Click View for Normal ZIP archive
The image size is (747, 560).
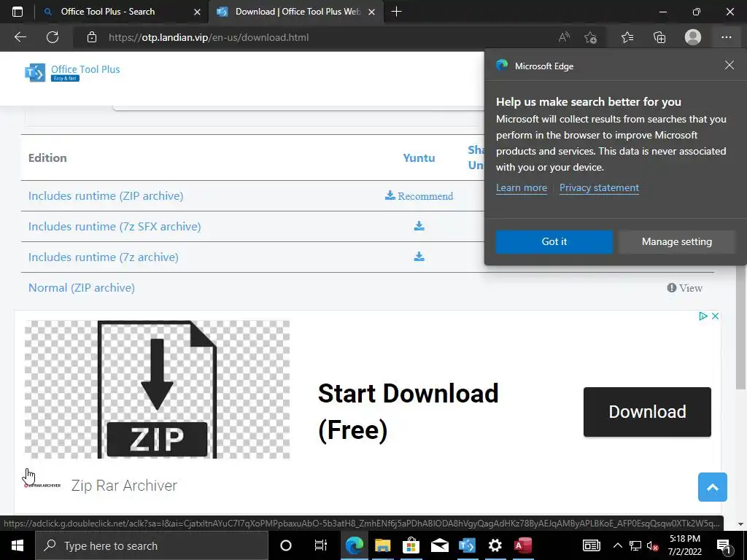click(x=684, y=287)
